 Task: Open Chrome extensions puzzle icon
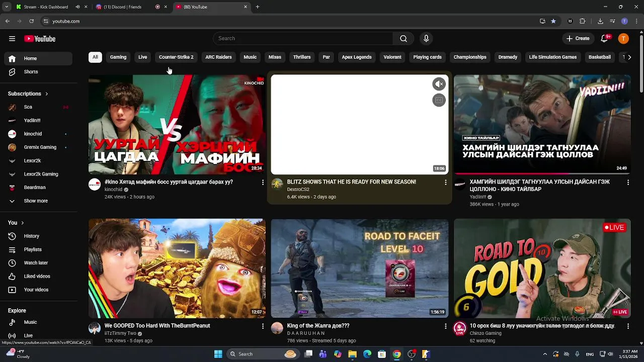tap(583, 21)
